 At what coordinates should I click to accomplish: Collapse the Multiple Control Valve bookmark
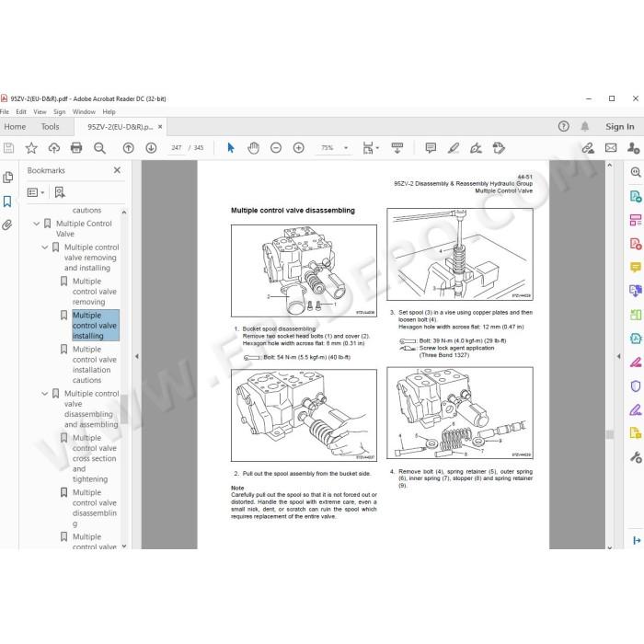pos(37,224)
